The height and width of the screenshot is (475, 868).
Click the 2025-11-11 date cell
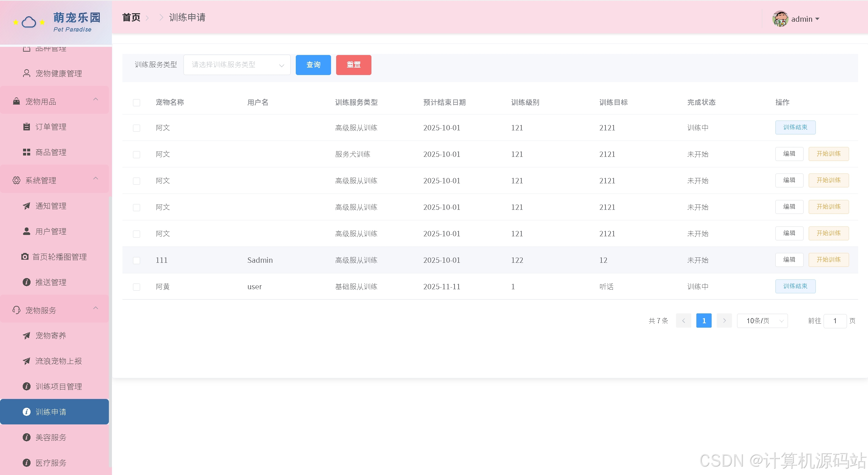(442, 287)
